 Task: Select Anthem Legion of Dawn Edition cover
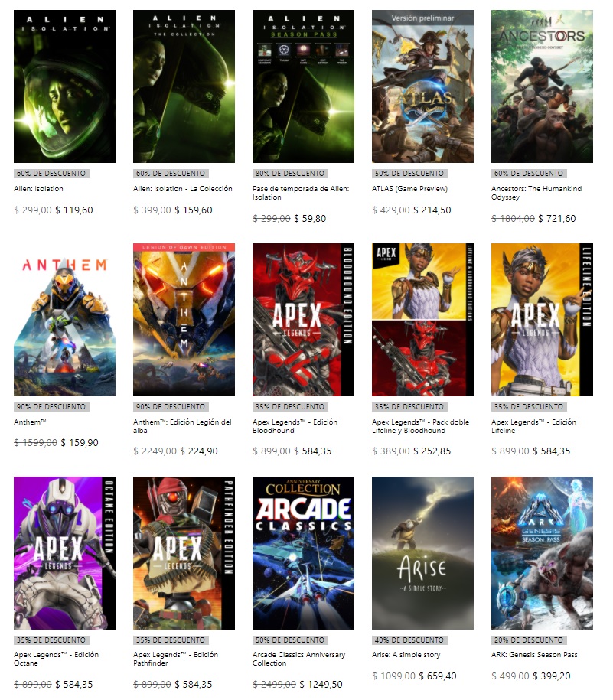click(x=184, y=320)
